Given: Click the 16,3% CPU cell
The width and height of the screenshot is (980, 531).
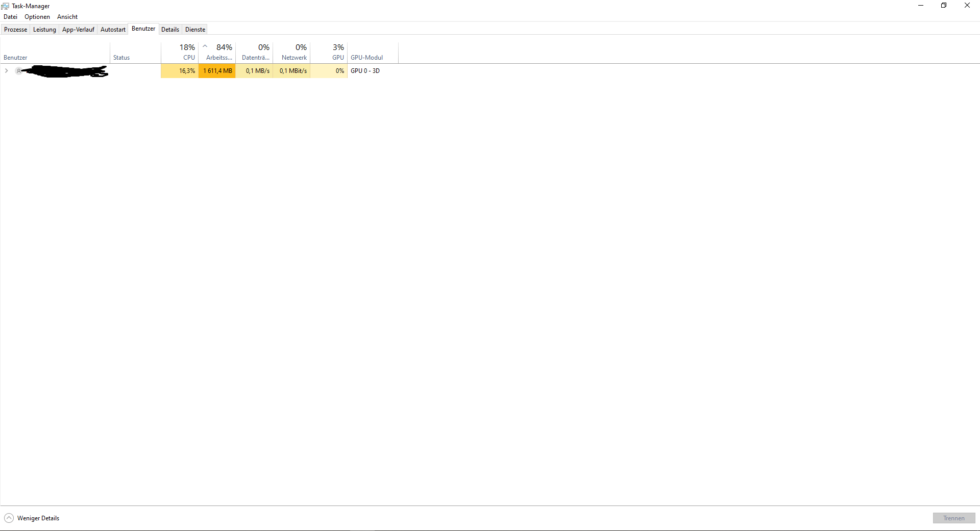Looking at the screenshot, I should pos(180,71).
